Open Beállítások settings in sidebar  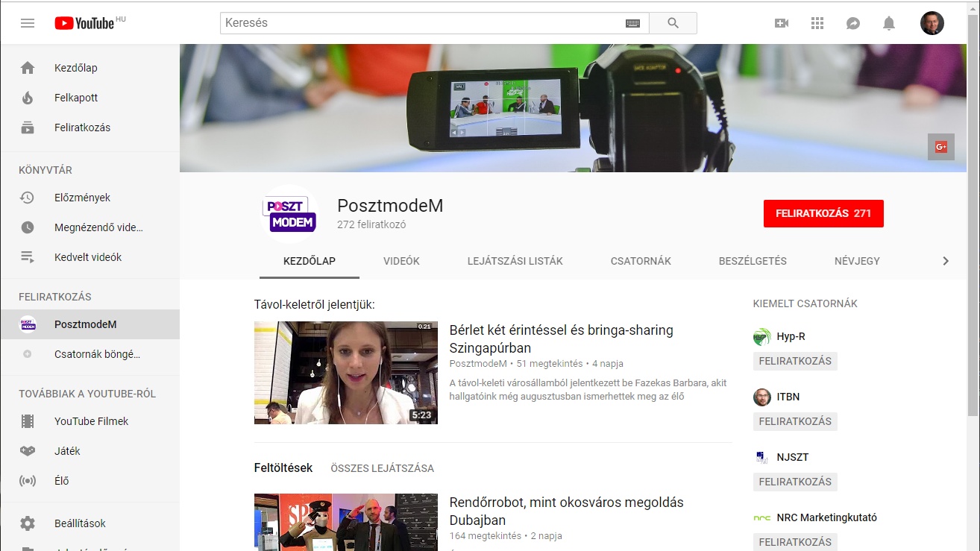(89, 523)
